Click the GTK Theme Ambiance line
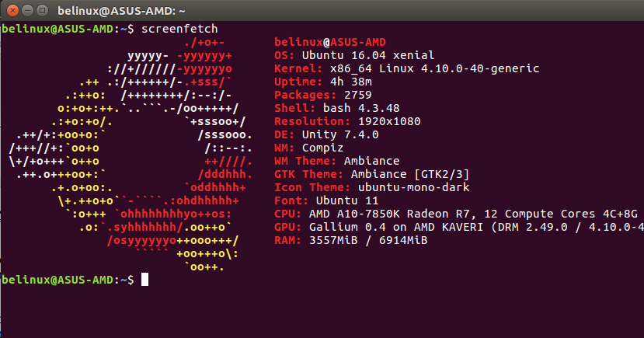 [x=371, y=174]
